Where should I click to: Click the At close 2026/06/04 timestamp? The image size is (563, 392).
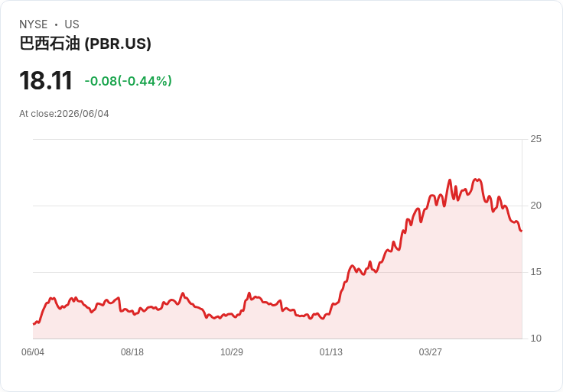click(x=64, y=114)
